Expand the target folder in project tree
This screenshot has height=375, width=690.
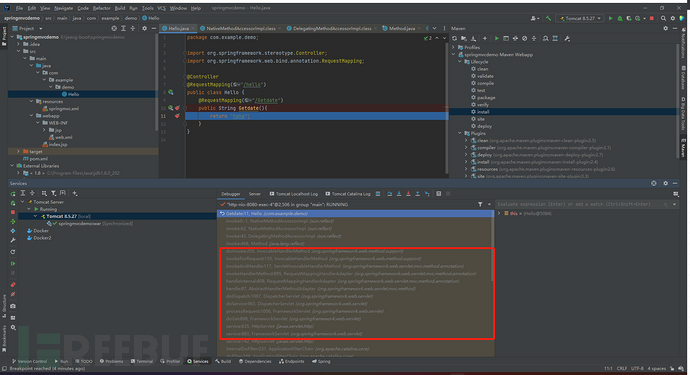18,151
